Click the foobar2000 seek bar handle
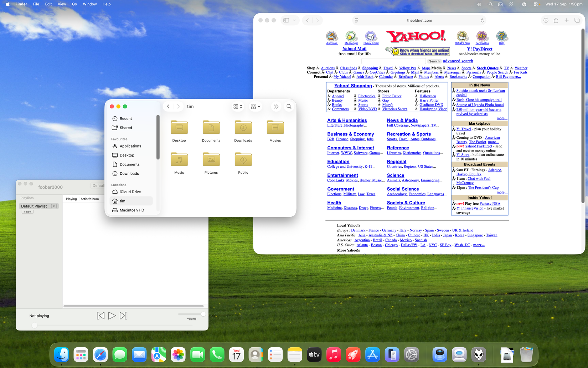The height and width of the screenshot is (368, 588). 35,325
